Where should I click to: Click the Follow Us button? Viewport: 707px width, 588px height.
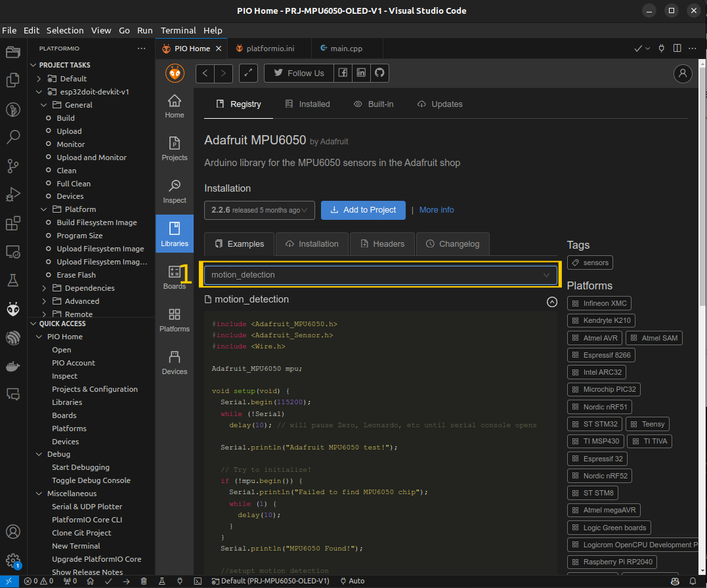pyautogui.click(x=299, y=73)
